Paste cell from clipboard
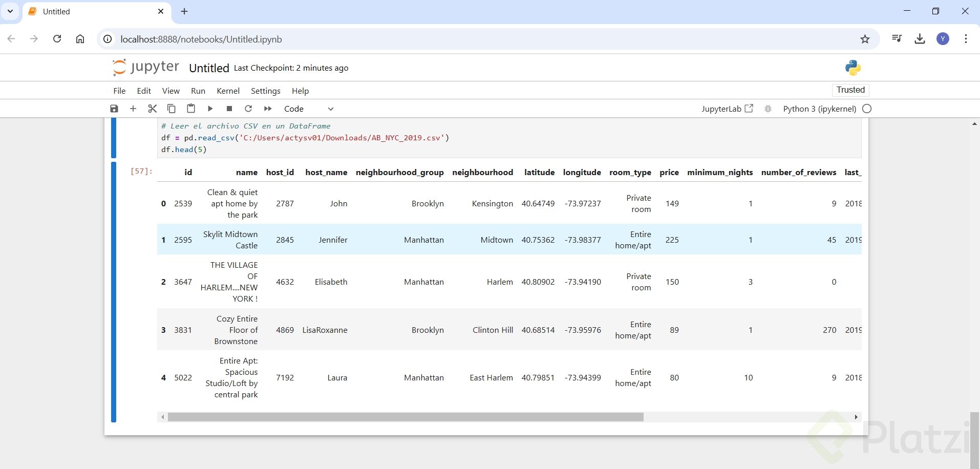This screenshot has height=469, width=980. pyautogui.click(x=191, y=109)
